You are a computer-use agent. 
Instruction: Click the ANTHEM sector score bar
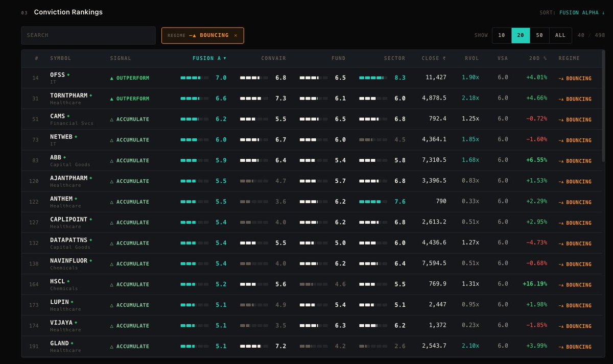(x=373, y=202)
